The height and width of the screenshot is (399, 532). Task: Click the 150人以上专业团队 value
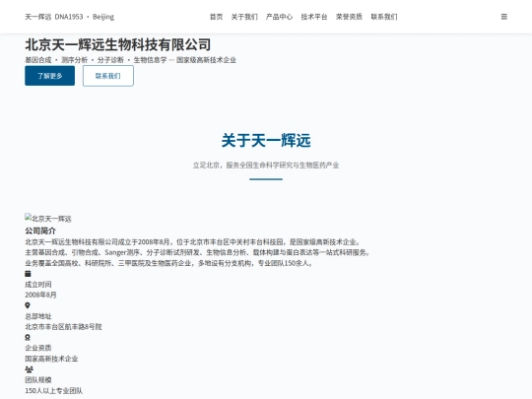point(54,390)
